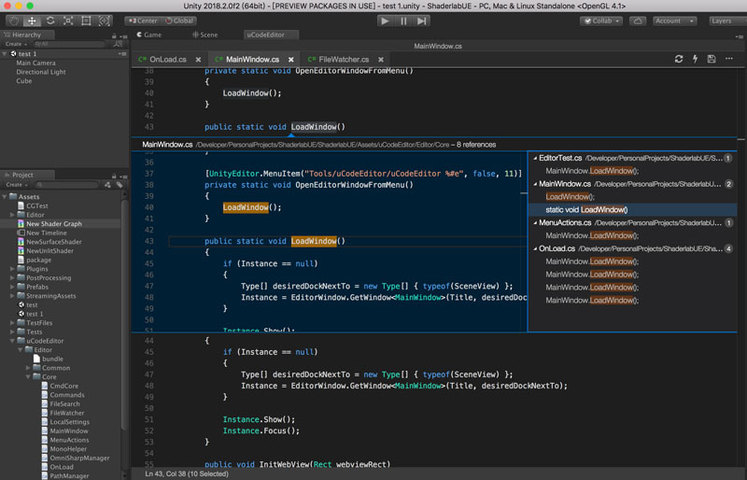Toggle Center pivot mode
The image size is (747, 480).
click(x=143, y=21)
